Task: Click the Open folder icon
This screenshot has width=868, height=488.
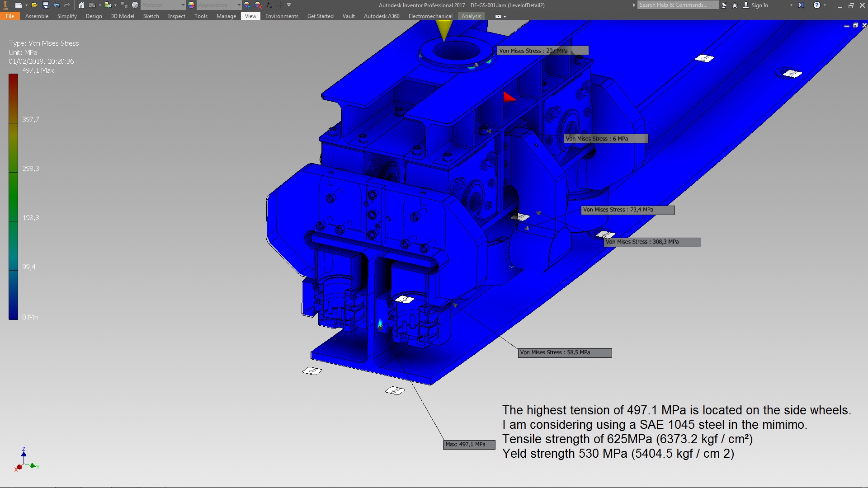Action: click(x=34, y=5)
